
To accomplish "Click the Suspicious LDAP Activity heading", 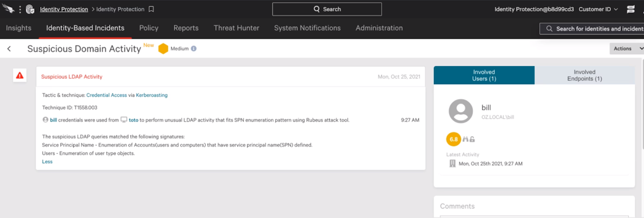I will click(72, 77).
